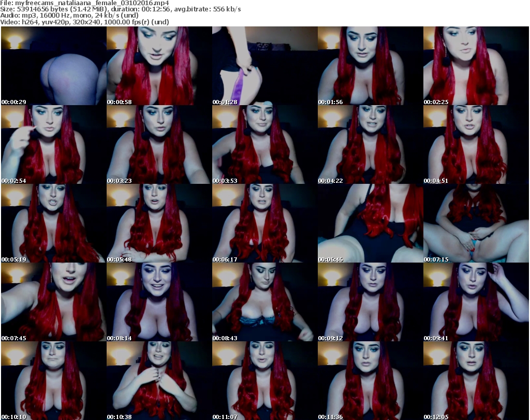530x420 pixels.
Task: Click the 'Audio: mp3, 16000 Hz' info line
Action: coord(69,16)
